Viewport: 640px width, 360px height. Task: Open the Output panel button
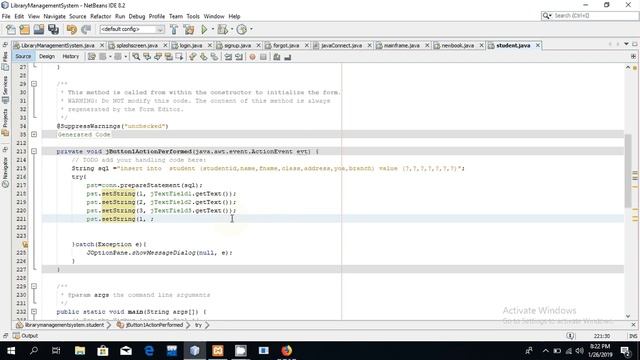click(25, 336)
